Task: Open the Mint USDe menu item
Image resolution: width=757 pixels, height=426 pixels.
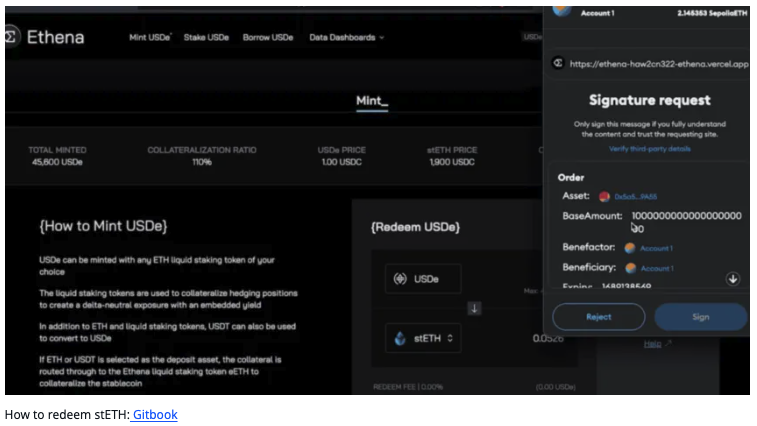Action: [x=150, y=38]
